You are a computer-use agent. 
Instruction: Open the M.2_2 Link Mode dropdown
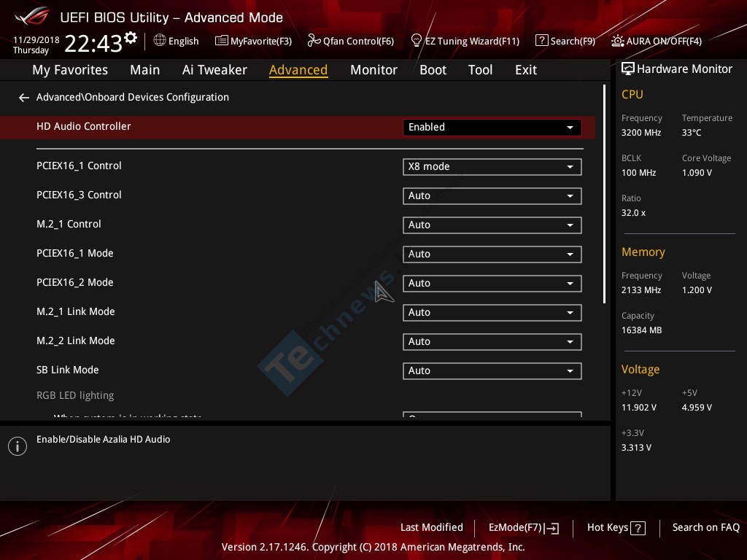click(x=492, y=341)
